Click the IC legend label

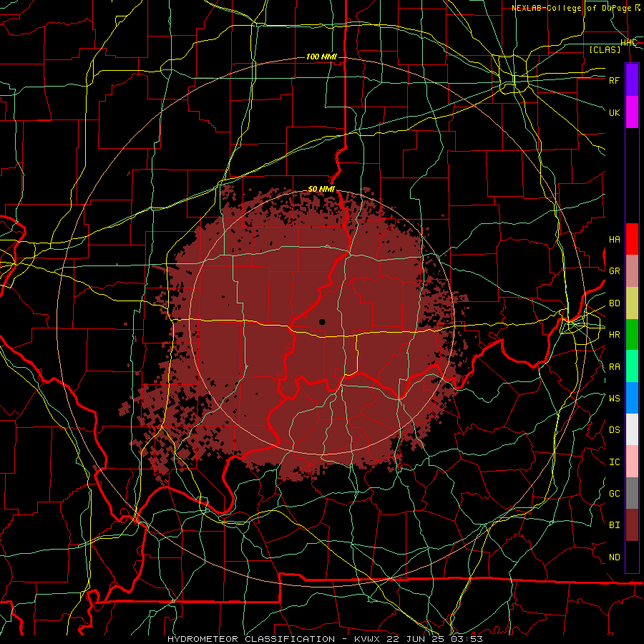point(614,462)
